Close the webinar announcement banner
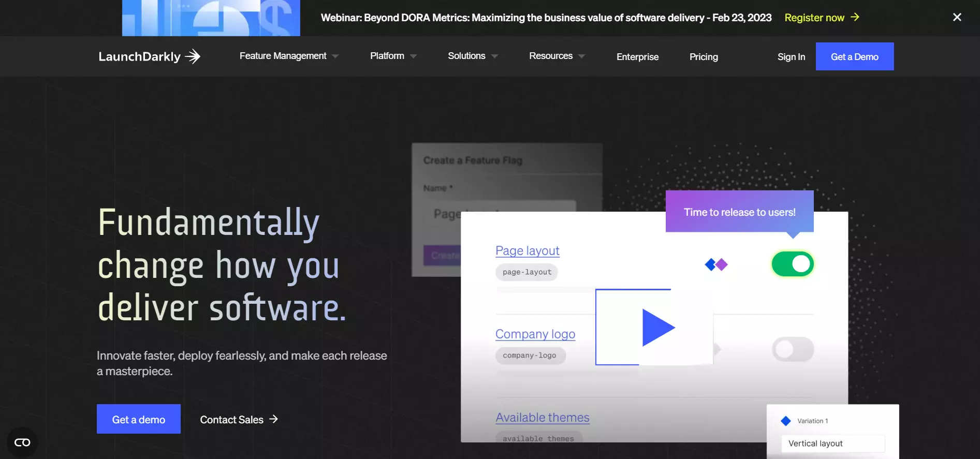The image size is (980, 459). click(x=957, y=17)
